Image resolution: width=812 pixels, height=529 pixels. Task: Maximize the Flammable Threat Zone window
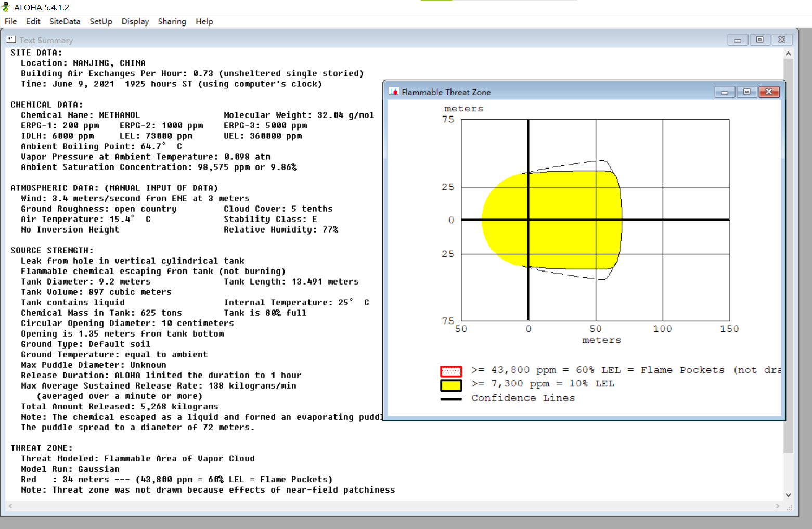tap(746, 92)
